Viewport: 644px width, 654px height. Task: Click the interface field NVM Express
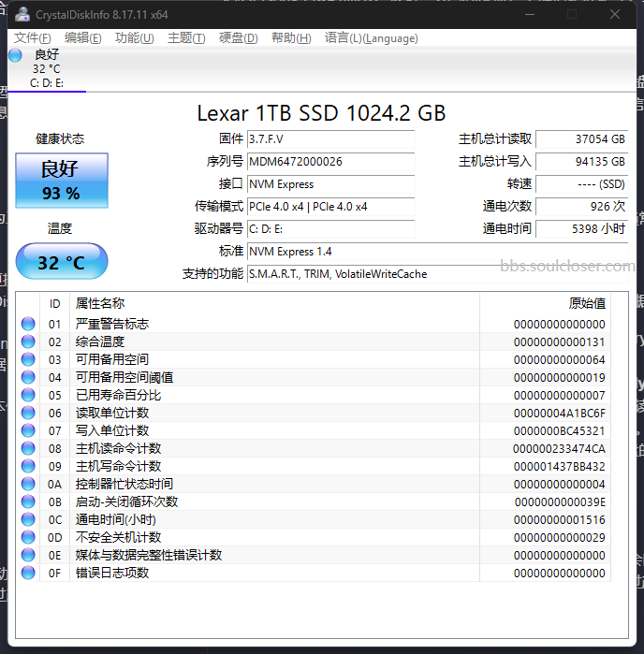(331, 184)
